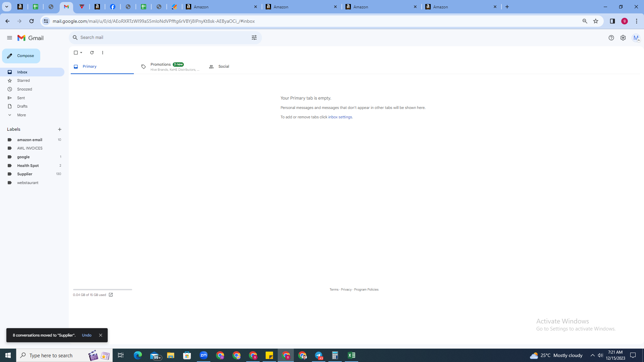Switch to the Facebook browser tab
Viewport: 644px width, 362px height.
(113, 7)
